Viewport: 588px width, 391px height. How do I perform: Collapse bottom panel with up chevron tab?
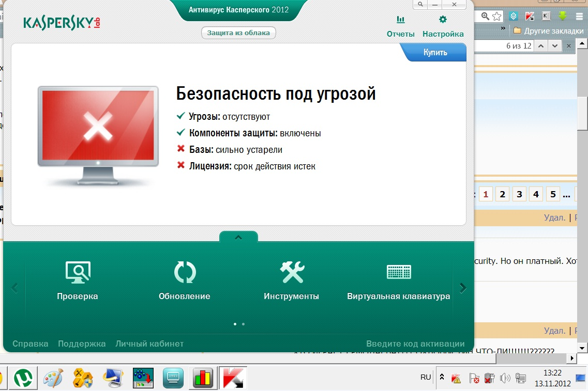point(238,238)
